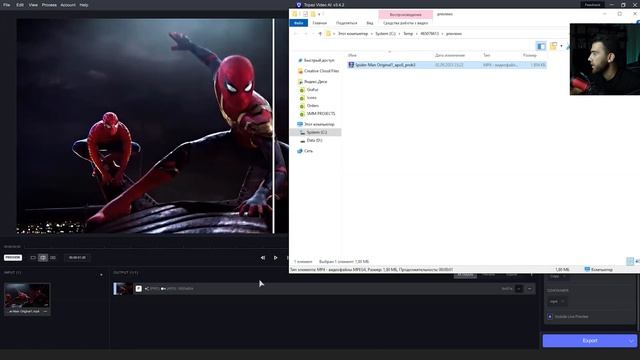The width and height of the screenshot is (640, 360).
Task: Select Network in Explorer sidebar
Action: pyautogui.click(x=308, y=151)
